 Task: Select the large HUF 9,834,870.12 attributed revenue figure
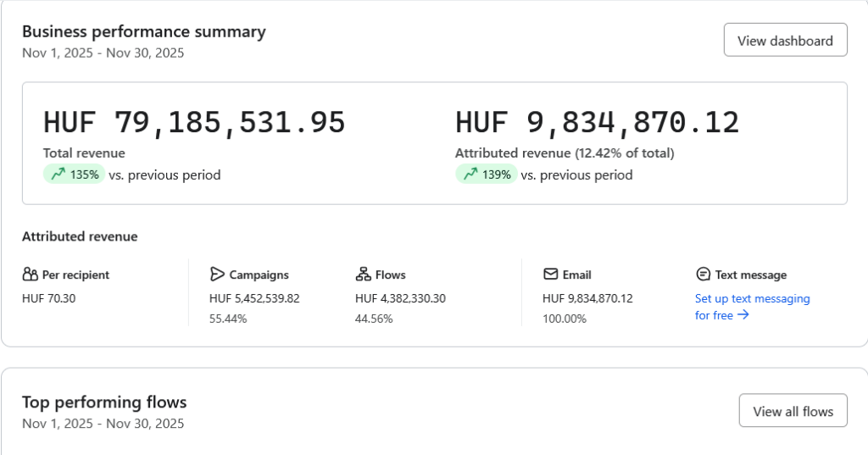click(x=597, y=123)
